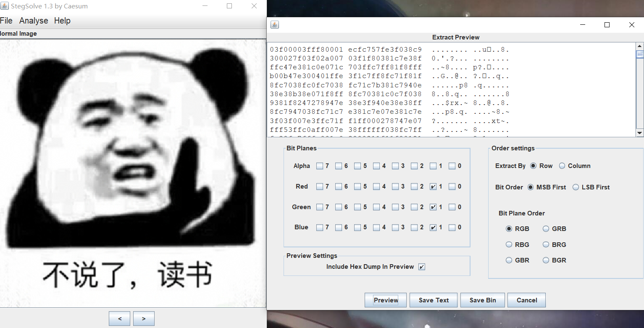Show next image plane with right arrow button

(144, 318)
